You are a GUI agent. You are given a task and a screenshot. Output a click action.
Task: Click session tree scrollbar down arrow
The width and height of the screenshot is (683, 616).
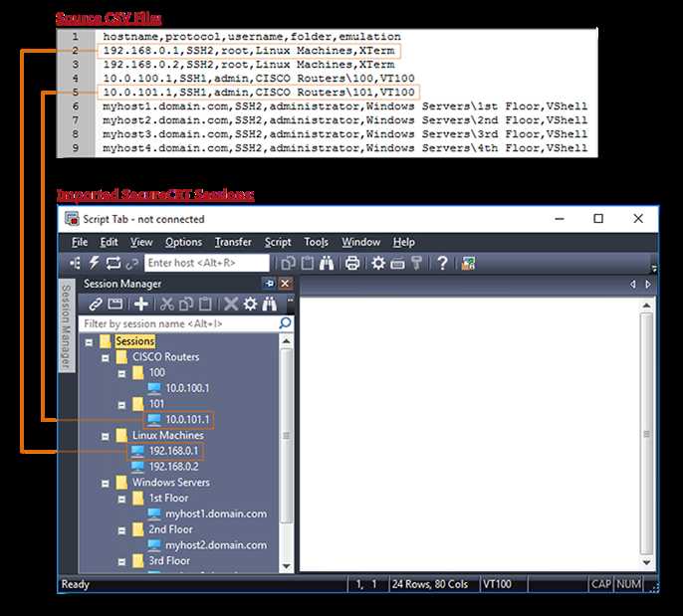pos(286,566)
